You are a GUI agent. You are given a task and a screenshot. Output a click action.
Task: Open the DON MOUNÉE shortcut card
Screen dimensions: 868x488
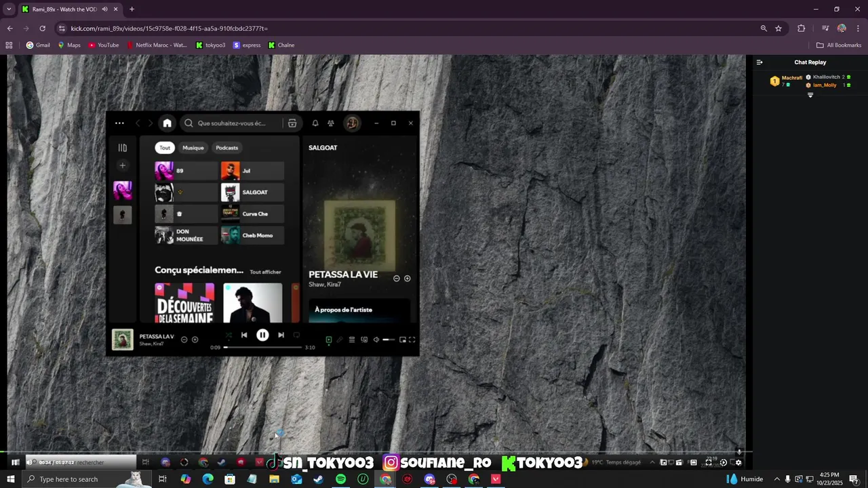point(186,236)
